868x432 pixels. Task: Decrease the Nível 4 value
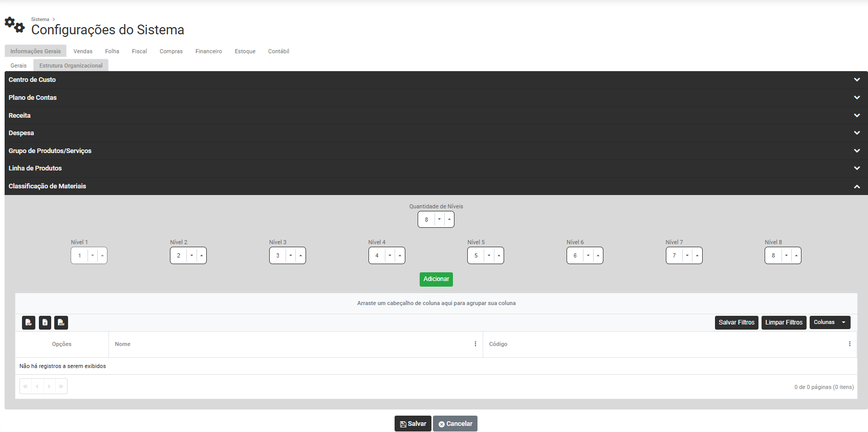click(x=390, y=255)
